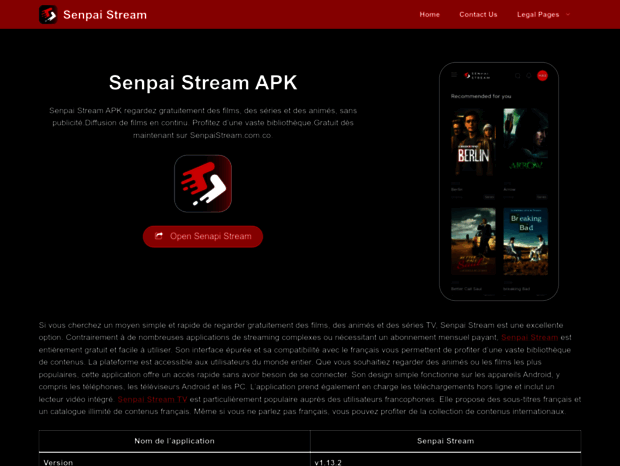The width and height of the screenshot is (620, 466).
Task: Click the Open Senapi Stream button
Action: [x=203, y=236]
